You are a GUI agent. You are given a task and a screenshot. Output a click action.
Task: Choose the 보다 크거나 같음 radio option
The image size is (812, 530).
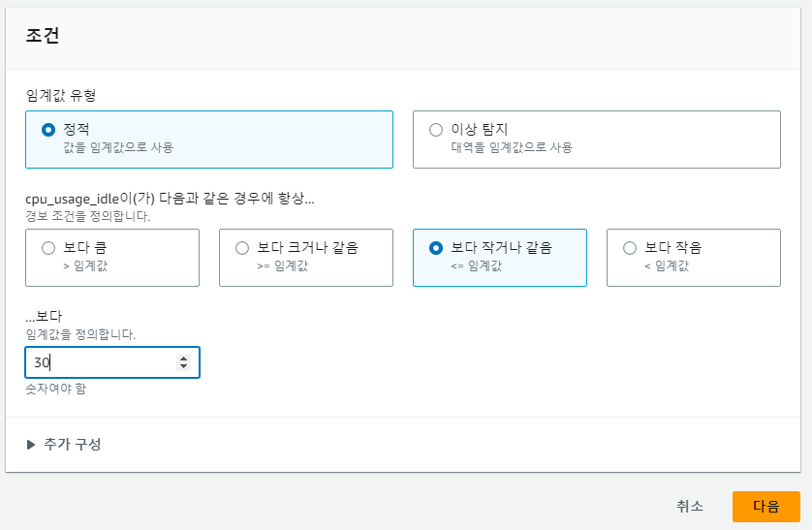242,248
